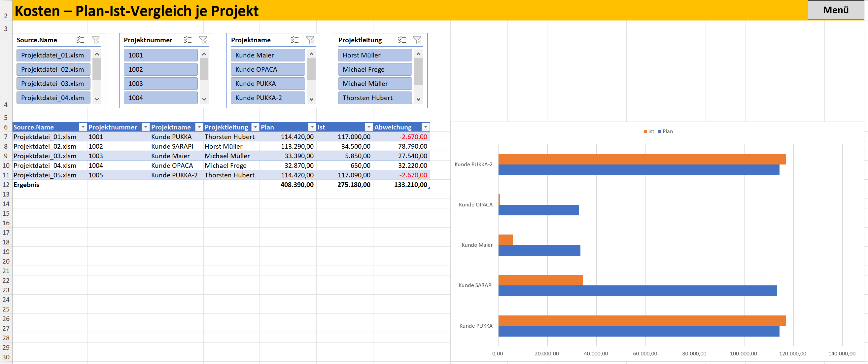Viewport: 868px width, 364px height.
Task: Select orange Ist bar for Kunde SARAPI
Action: point(540,280)
